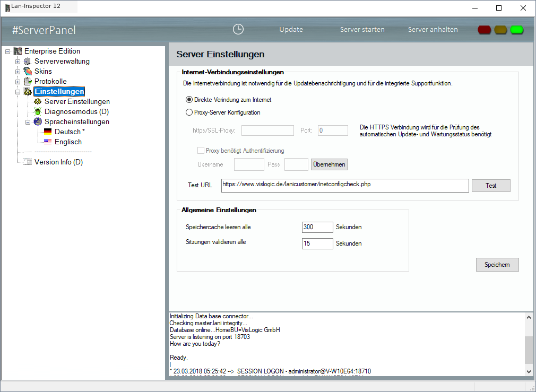Expand the Skins node
This screenshot has width=536, height=392.
pyautogui.click(x=18, y=72)
